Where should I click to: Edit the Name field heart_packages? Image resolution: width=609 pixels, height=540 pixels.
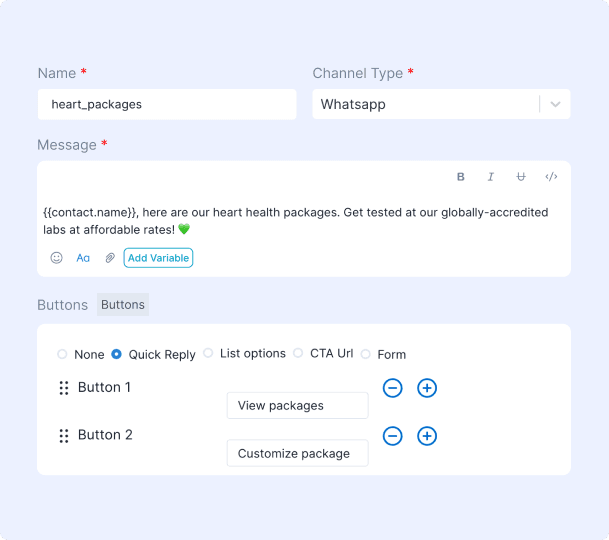[167, 104]
